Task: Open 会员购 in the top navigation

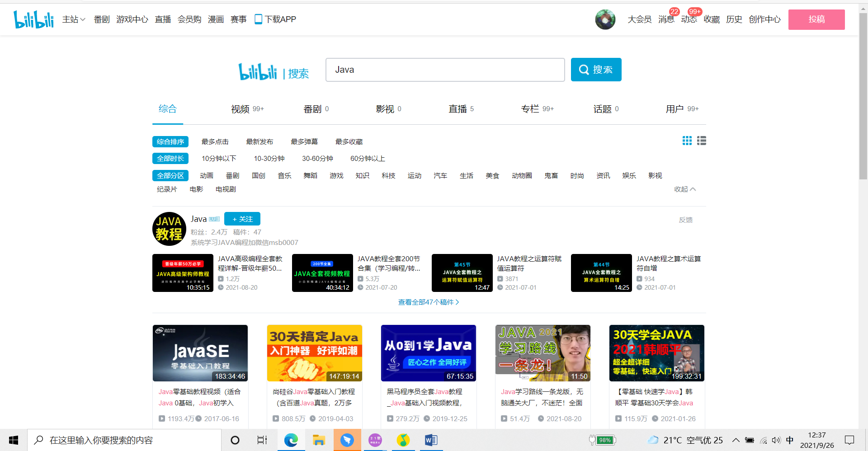Action: coord(189,19)
